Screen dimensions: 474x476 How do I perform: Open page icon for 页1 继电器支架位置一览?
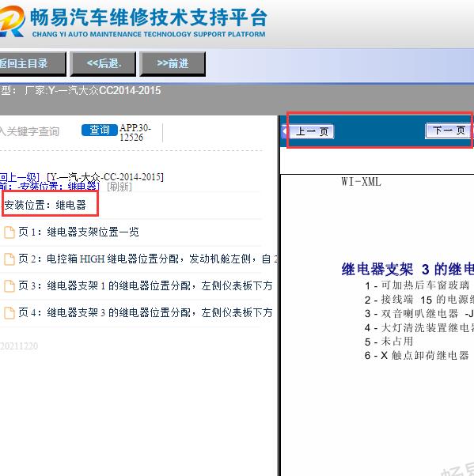pos(9,232)
